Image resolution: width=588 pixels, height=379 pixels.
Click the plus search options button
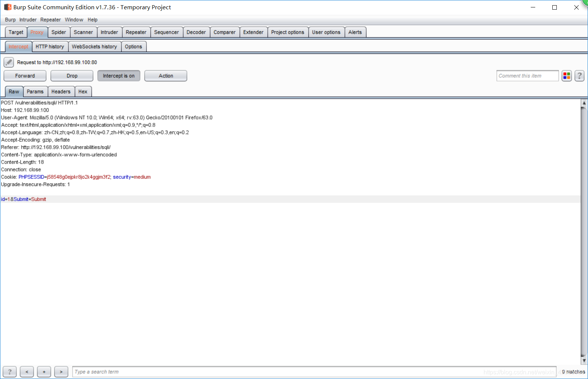(x=44, y=372)
